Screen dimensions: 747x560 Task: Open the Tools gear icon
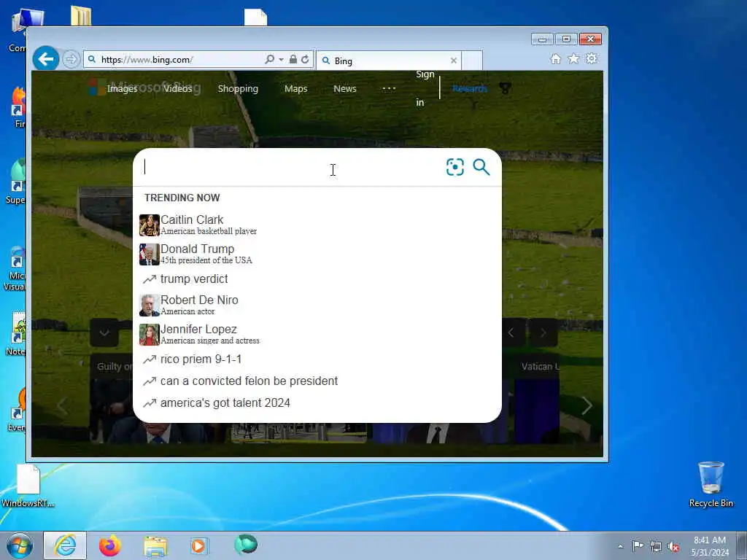[591, 58]
